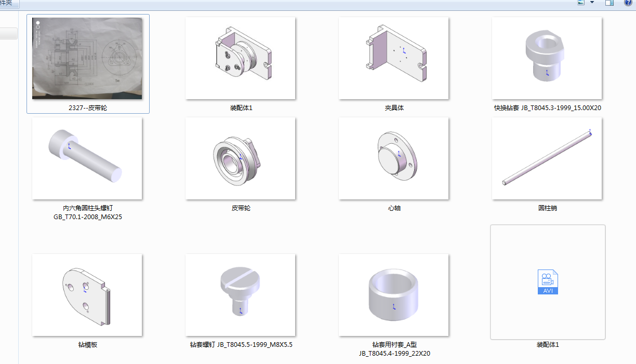Select the 2327--皮带轮 photo thumbnail
This screenshot has height=364, width=636.
point(87,58)
